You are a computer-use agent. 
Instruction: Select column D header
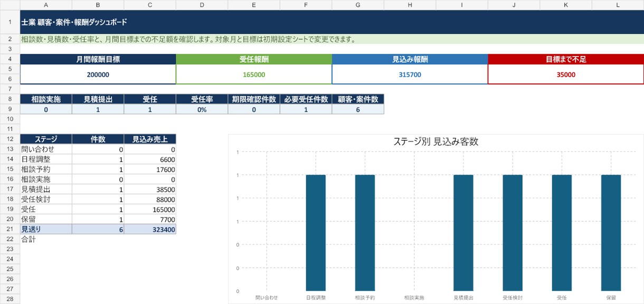(202, 5)
